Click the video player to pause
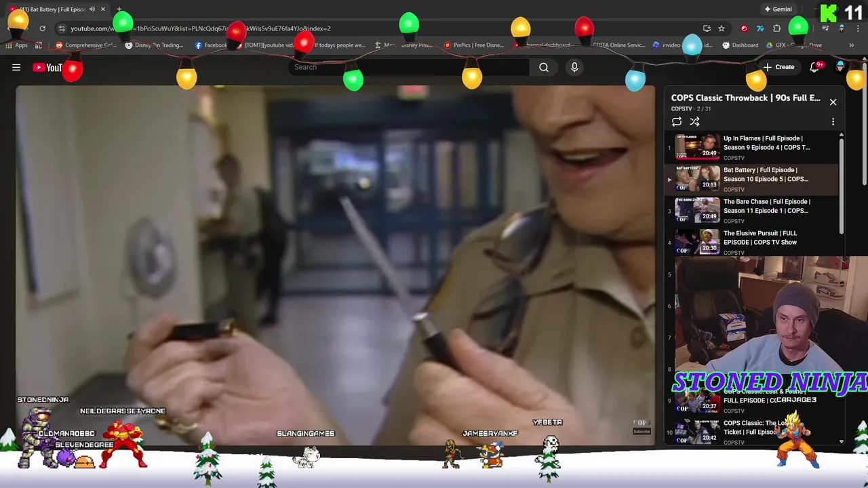Image resolution: width=868 pixels, height=488 pixels. point(336,264)
